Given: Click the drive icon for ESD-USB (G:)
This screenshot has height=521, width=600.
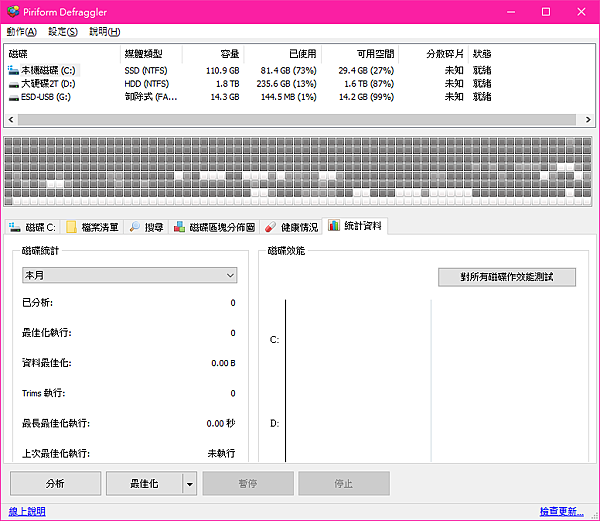Looking at the screenshot, I should 13,97.
